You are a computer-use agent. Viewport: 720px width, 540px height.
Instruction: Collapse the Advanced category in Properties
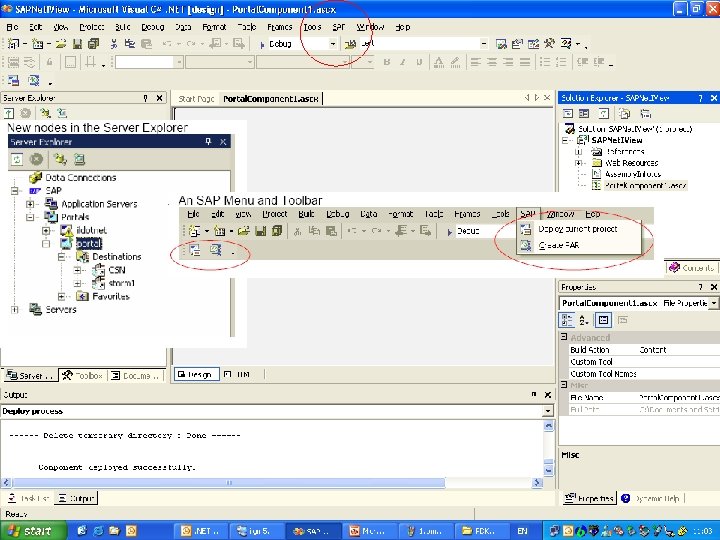click(564, 337)
